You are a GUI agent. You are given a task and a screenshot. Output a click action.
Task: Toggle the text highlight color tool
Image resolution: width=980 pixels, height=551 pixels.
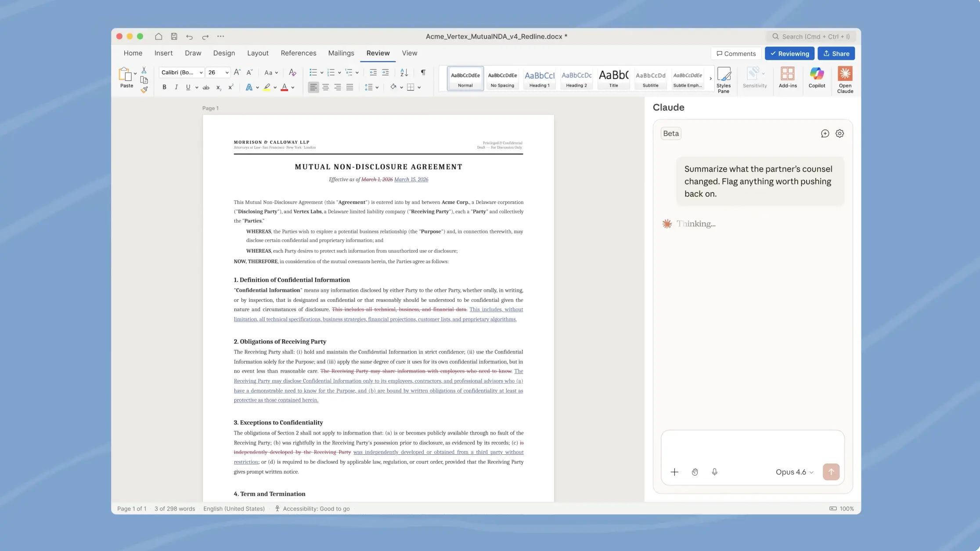pos(268,87)
